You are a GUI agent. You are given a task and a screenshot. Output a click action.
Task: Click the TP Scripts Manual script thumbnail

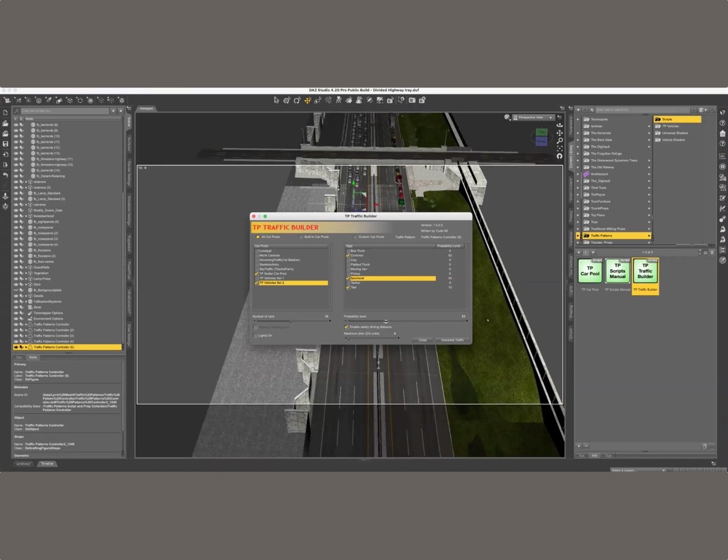(x=617, y=272)
